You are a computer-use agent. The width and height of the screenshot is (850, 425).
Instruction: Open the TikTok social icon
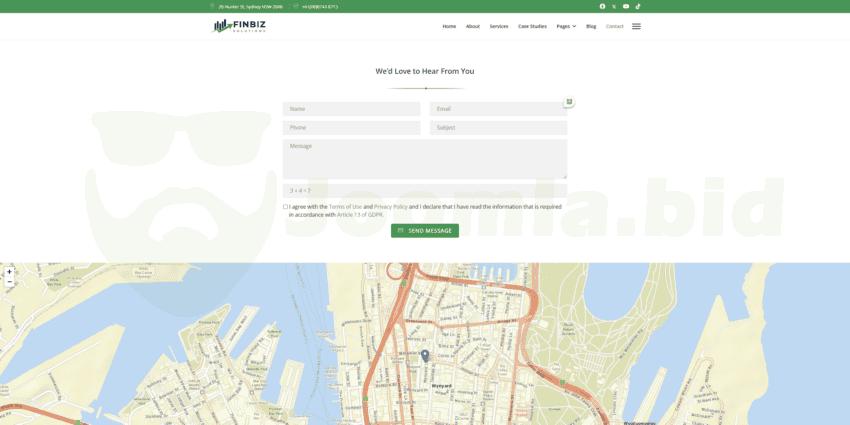pos(638,6)
